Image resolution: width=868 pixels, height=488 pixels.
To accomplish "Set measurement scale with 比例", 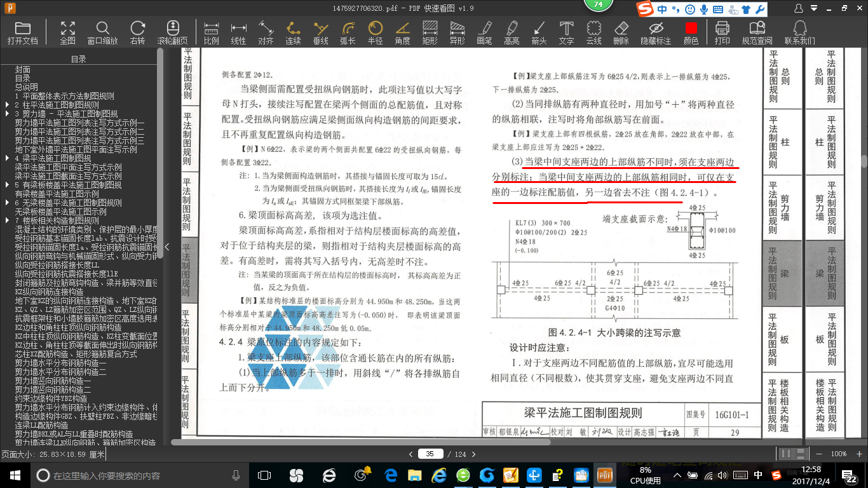I will [x=212, y=32].
